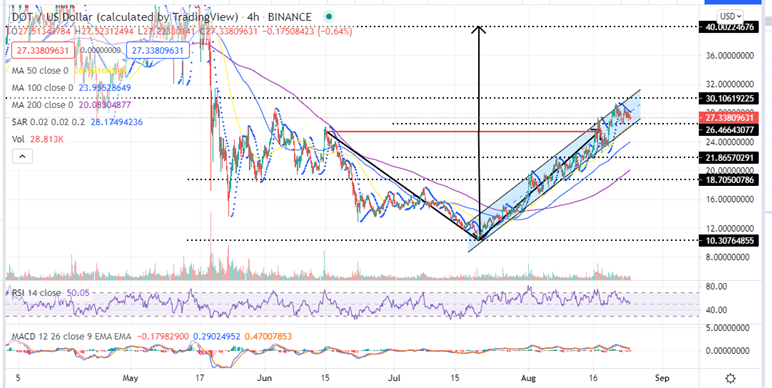Select the Vol indicator legend

point(19,139)
